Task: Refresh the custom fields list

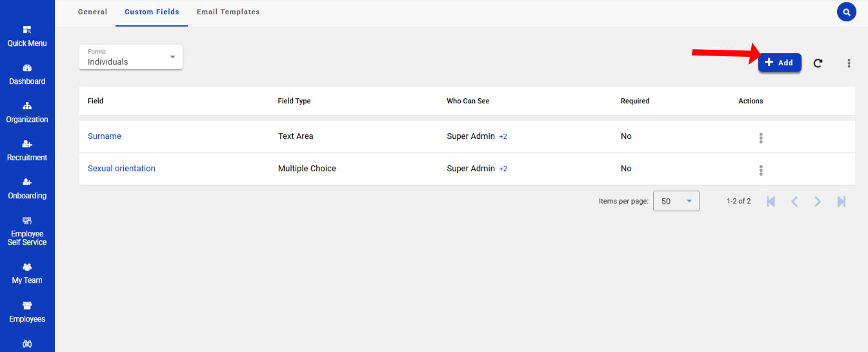Action: 818,63
